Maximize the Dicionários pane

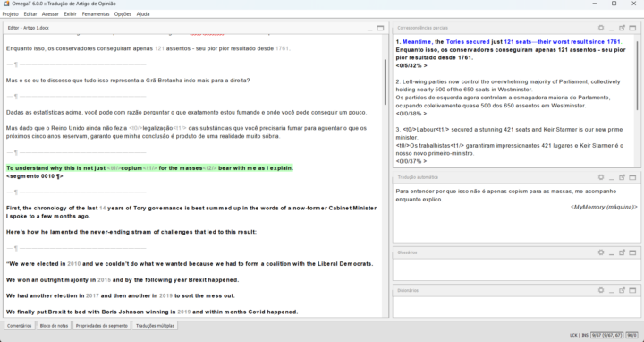pos(632,290)
